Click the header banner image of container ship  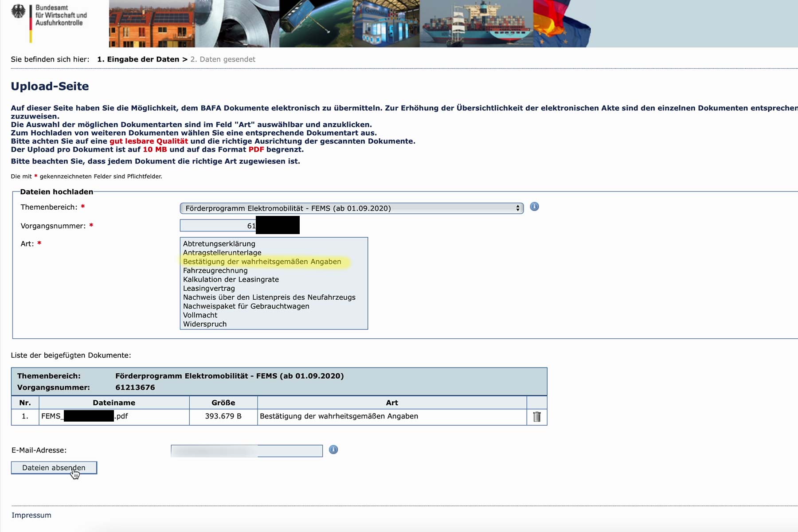pos(476,23)
